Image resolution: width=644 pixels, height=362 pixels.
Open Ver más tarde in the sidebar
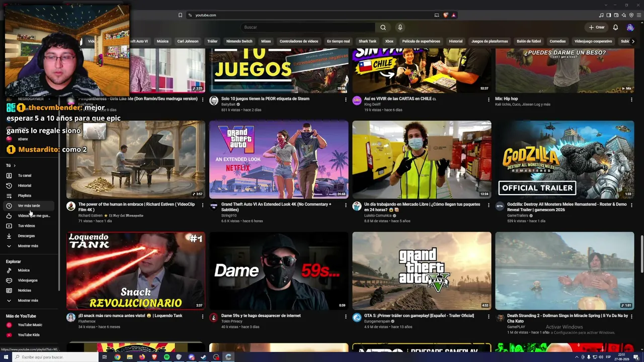28,206
